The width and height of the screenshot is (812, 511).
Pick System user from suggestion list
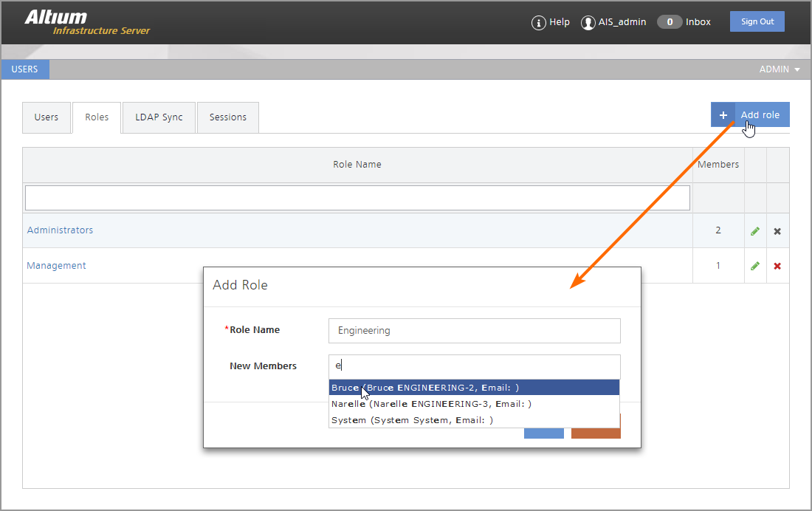coord(412,420)
